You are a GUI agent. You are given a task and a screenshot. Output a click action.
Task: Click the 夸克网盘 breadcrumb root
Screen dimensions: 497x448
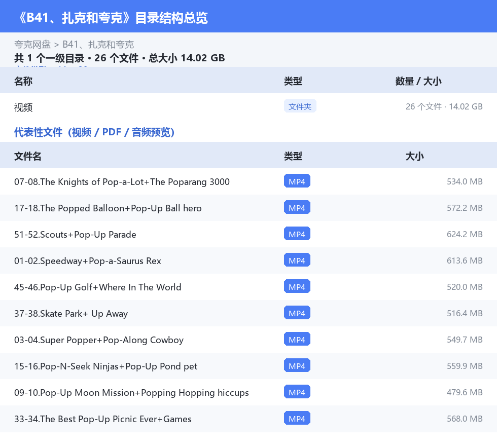tap(32, 45)
